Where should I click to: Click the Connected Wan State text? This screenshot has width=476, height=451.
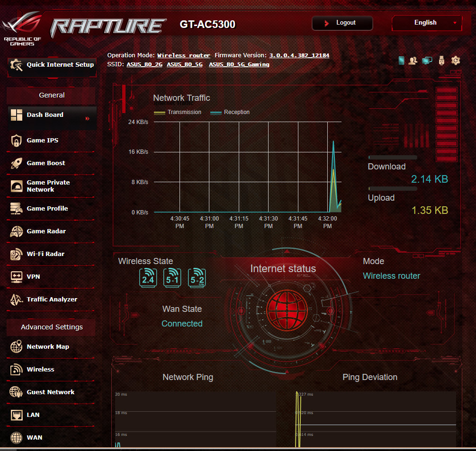click(x=182, y=324)
